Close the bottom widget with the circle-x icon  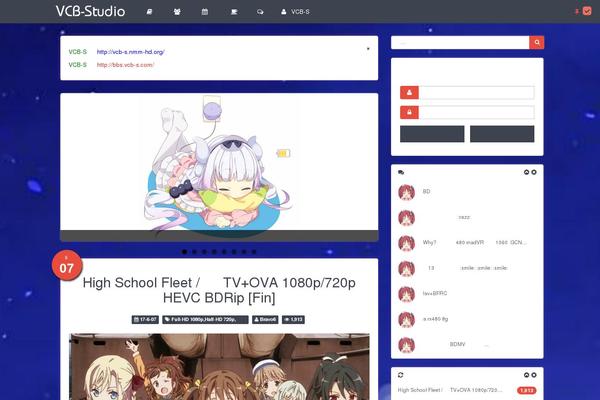point(534,375)
